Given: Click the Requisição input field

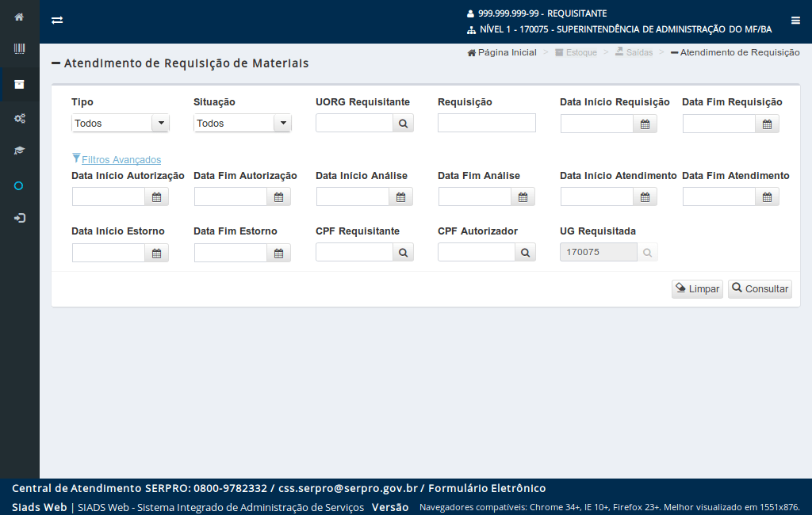Looking at the screenshot, I should (487, 123).
